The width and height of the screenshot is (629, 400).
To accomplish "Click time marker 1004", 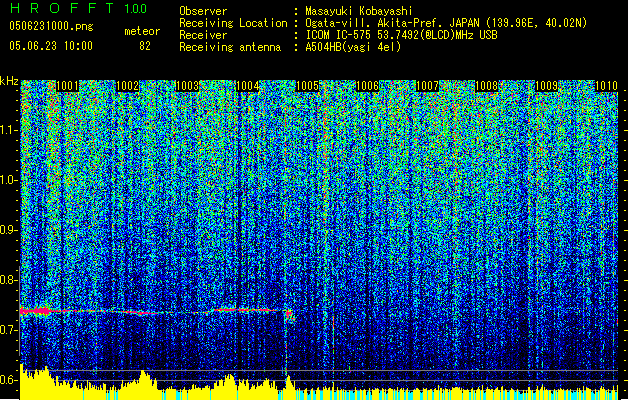I will tap(248, 86).
